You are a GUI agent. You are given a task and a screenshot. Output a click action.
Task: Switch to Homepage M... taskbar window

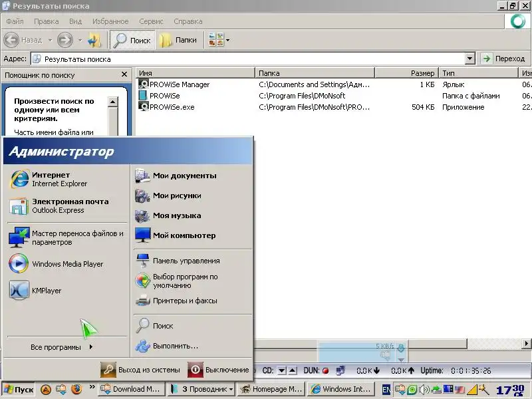[x=271, y=389]
